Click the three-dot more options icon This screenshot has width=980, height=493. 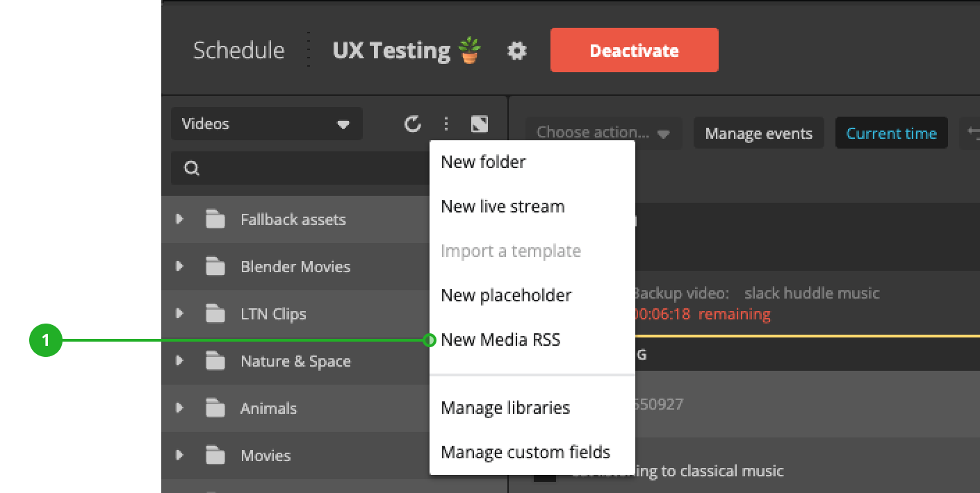click(x=446, y=124)
